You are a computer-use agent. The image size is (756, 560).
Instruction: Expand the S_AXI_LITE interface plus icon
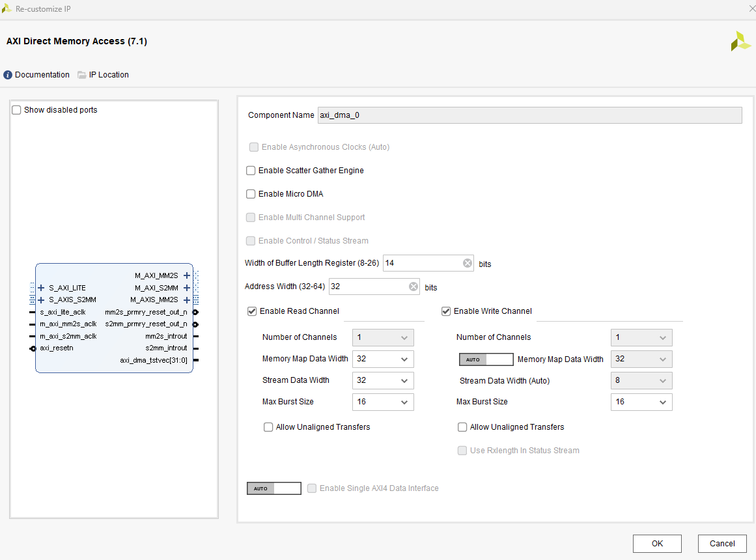coord(41,288)
